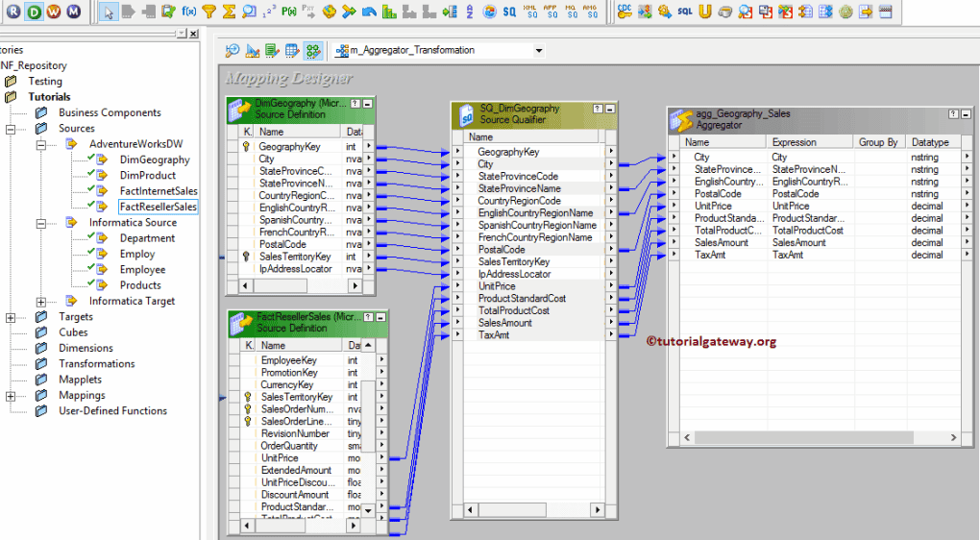Expand the Targets folder

coord(11,317)
